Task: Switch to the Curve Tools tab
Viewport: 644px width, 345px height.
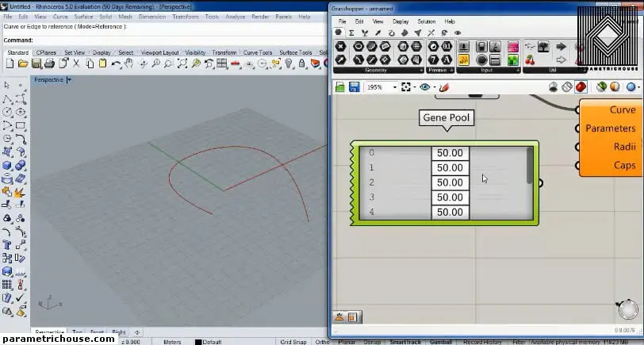Action: pyautogui.click(x=255, y=52)
